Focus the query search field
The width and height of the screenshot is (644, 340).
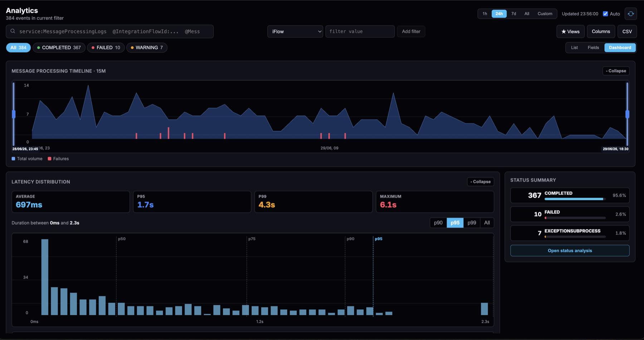coord(109,31)
